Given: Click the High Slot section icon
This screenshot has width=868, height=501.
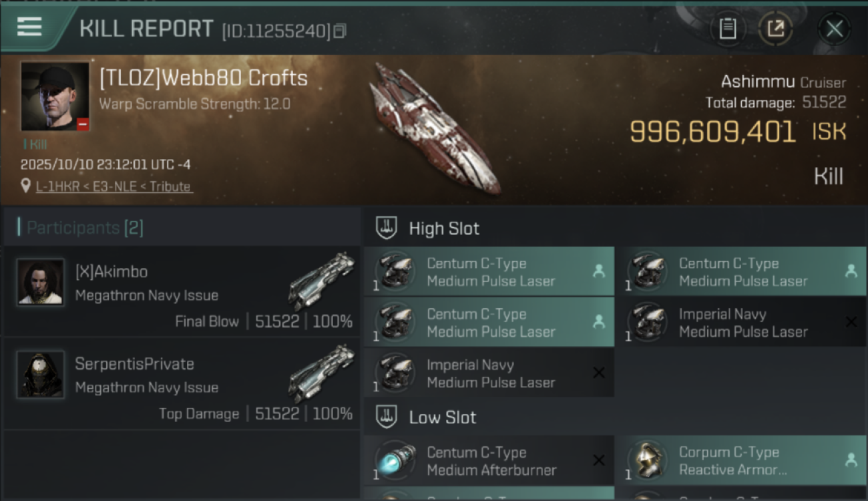Looking at the screenshot, I should coord(387,228).
